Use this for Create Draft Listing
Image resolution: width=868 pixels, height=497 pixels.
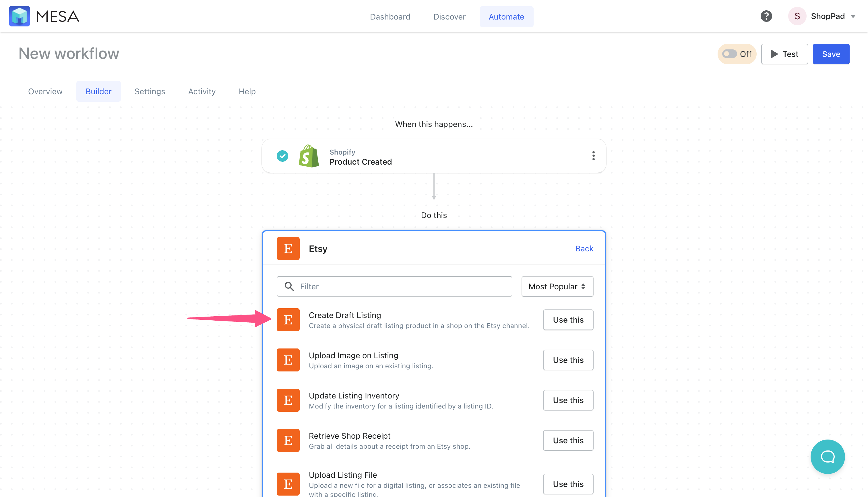point(568,320)
